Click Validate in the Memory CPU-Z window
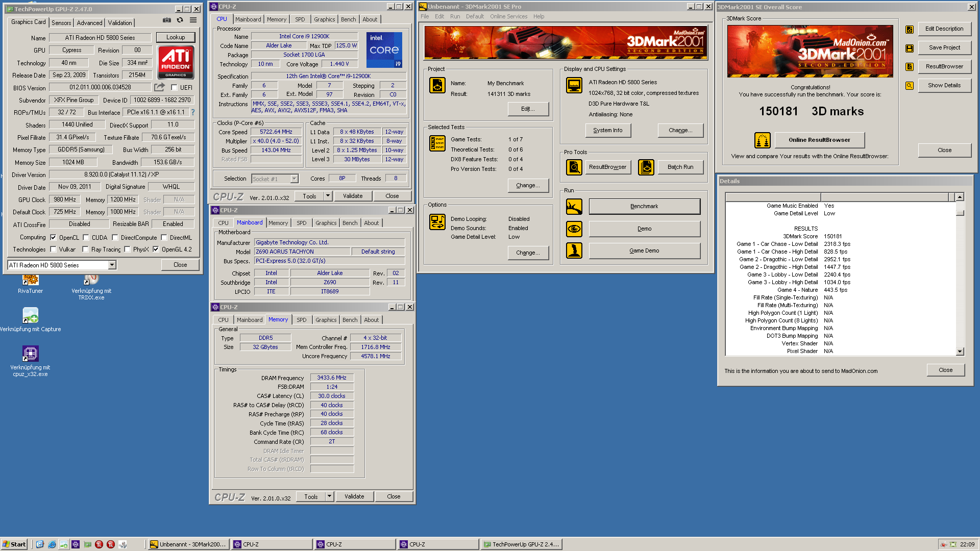The width and height of the screenshot is (980, 551). [x=354, y=496]
